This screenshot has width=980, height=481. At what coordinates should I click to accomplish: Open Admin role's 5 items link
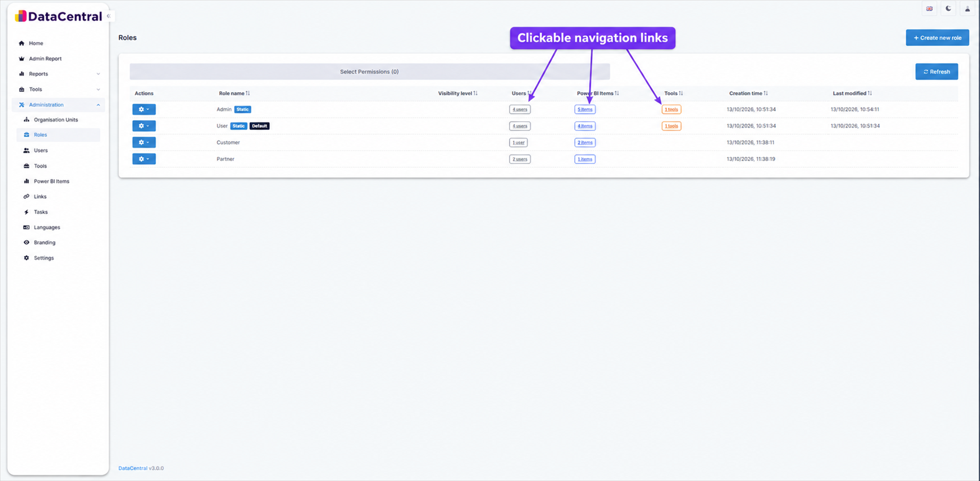(585, 109)
